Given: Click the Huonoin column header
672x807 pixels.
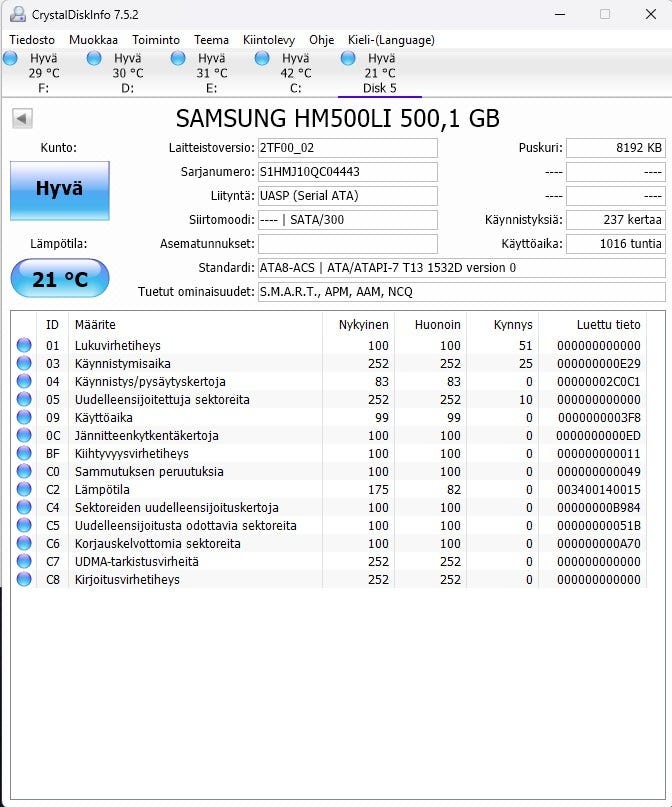Looking at the screenshot, I should point(431,325).
